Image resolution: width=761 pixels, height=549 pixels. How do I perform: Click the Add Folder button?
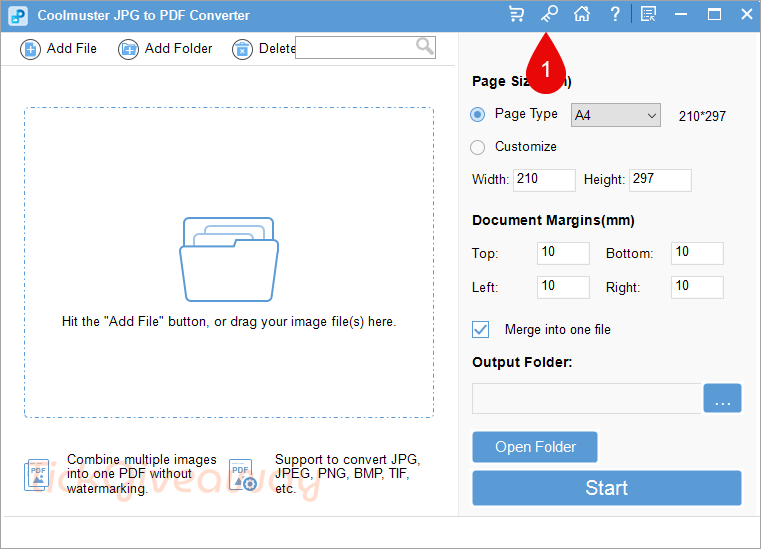tap(165, 49)
